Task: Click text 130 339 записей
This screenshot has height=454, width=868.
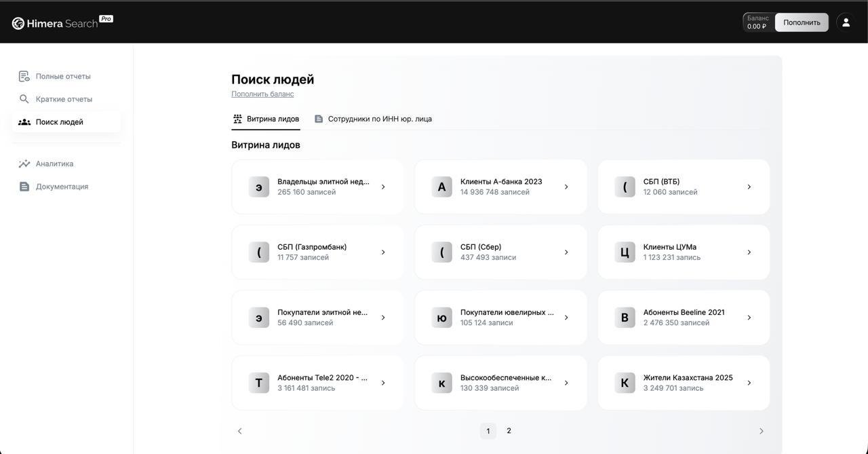Action: (490, 388)
